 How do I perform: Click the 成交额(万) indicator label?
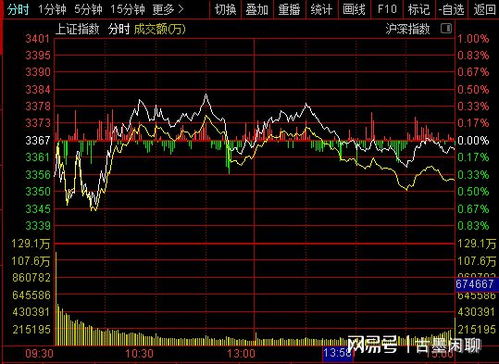pyautogui.click(x=160, y=29)
